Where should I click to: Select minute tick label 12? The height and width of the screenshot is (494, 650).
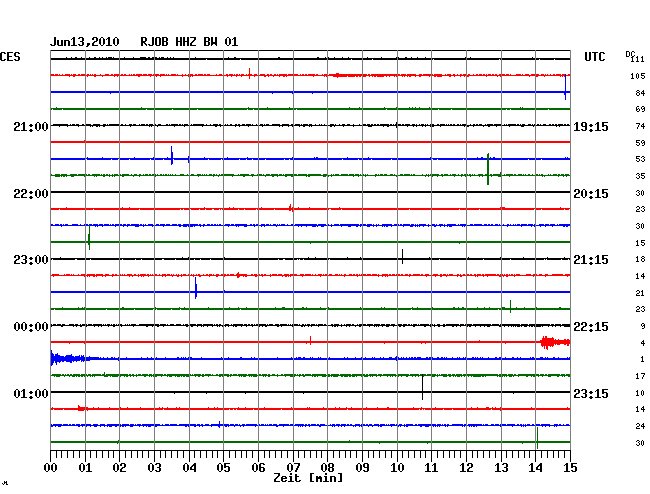(x=466, y=468)
